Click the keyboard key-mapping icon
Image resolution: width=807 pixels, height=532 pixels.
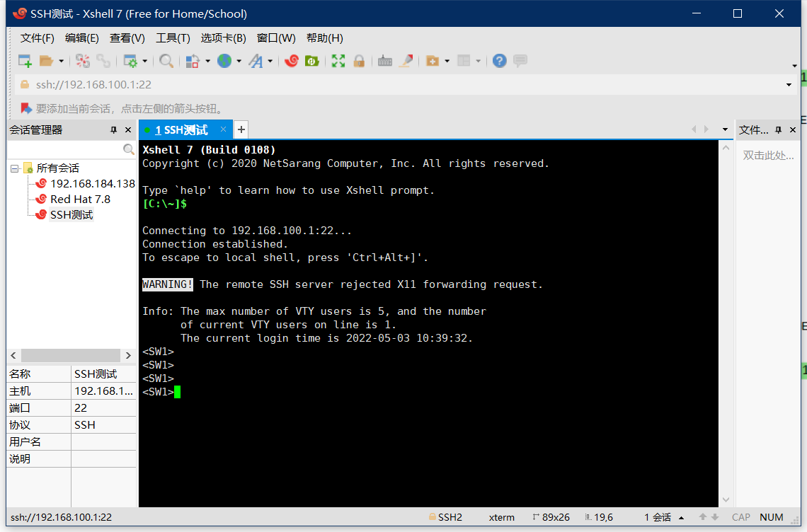coord(385,61)
